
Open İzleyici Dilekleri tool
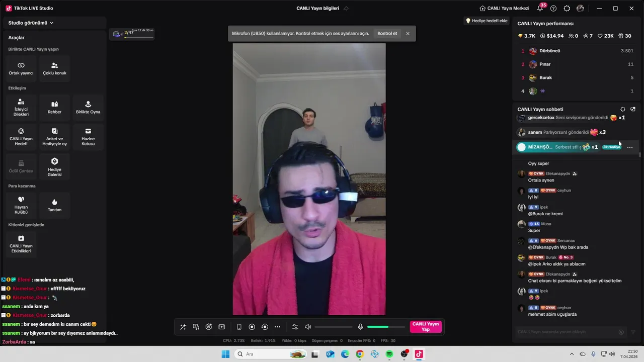pyautogui.click(x=21, y=108)
